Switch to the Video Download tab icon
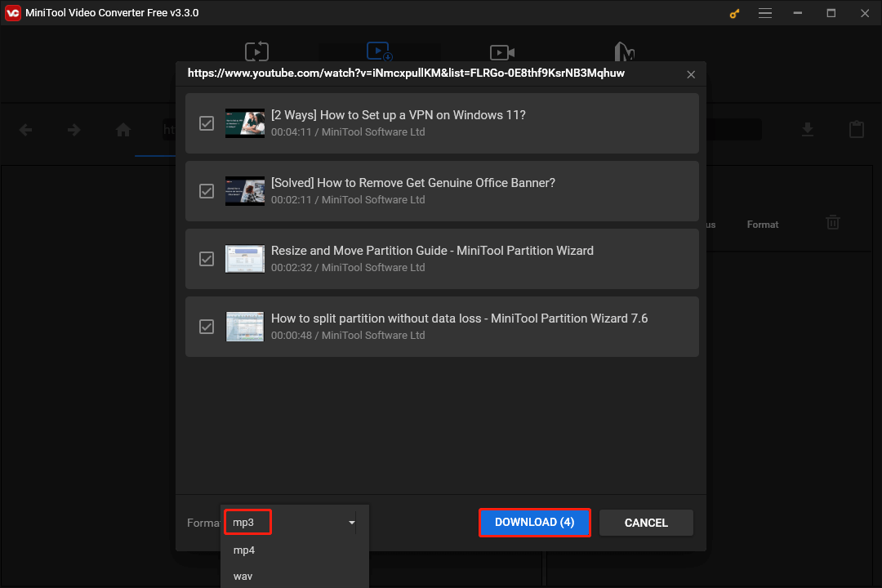The height and width of the screenshot is (588, 882). pyautogui.click(x=380, y=51)
